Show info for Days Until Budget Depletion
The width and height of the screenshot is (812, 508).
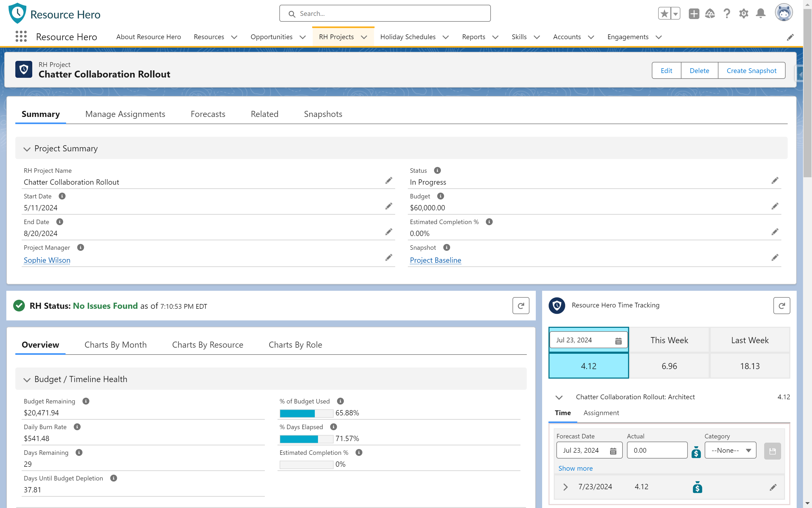[x=114, y=478]
